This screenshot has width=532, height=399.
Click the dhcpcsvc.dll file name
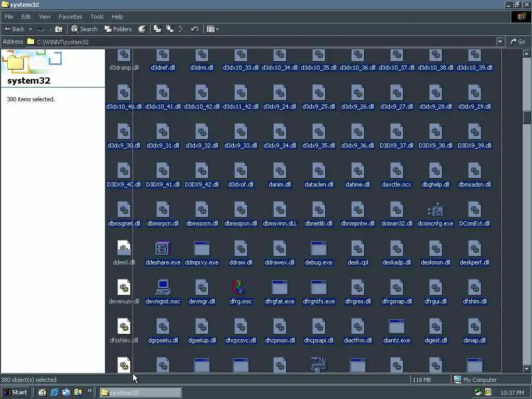(241, 340)
